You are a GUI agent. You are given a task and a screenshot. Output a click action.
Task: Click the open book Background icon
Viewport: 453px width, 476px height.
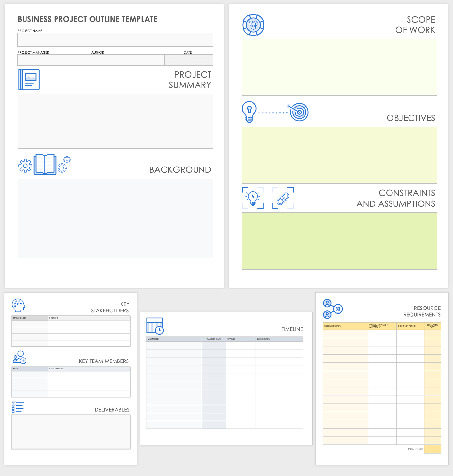pos(45,164)
